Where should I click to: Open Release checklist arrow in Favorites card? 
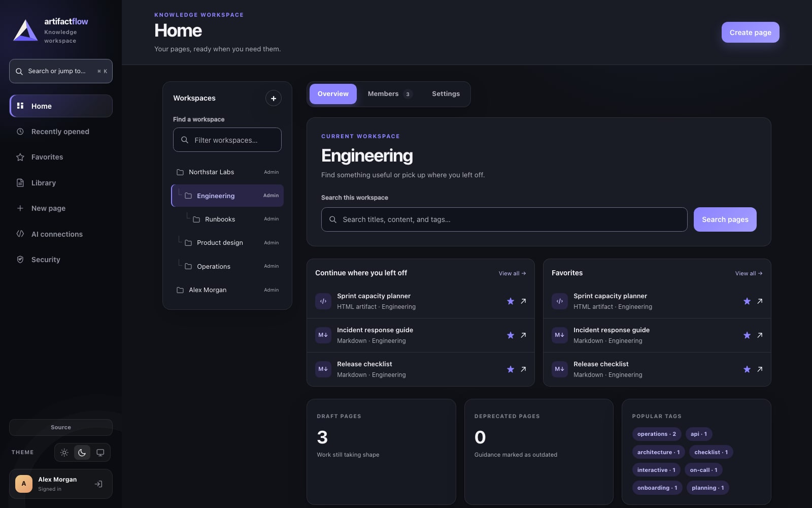click(x=760, y=369)
